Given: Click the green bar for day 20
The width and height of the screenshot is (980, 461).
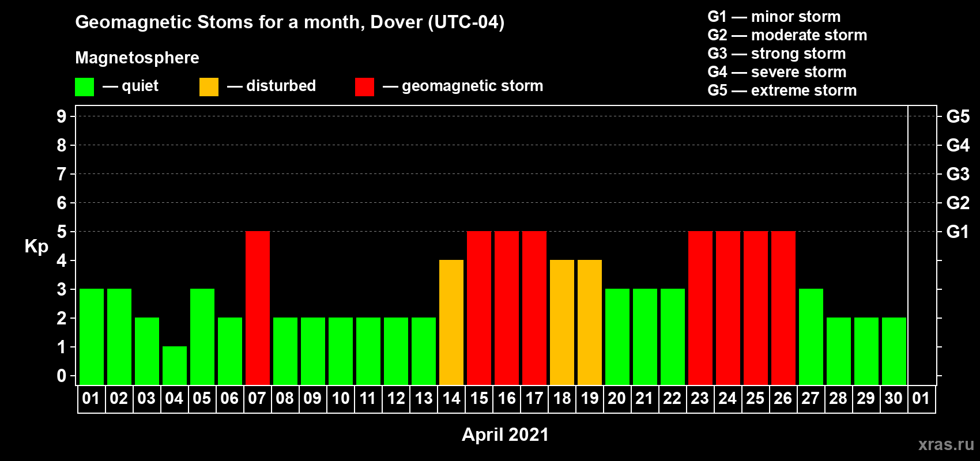Looking at the screenshot, I should coord(617,337).
